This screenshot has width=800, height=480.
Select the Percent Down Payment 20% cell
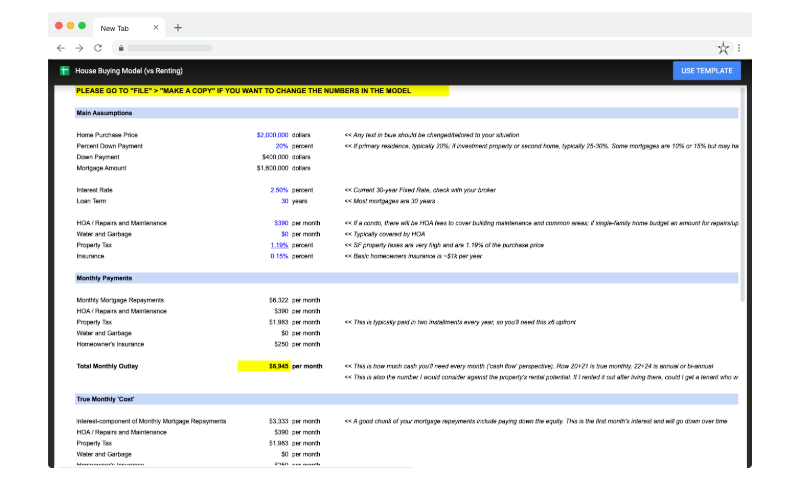tap(282, 146)
